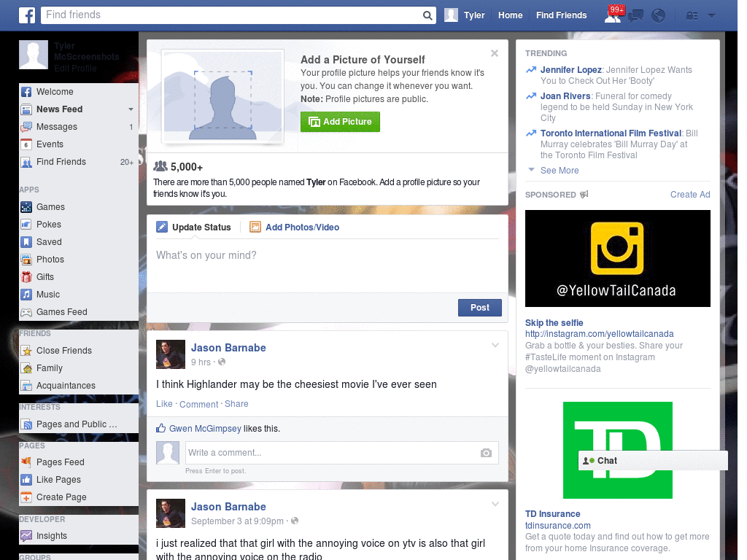This screenshot has width=747, height=560.
Task: Open the Chat bar
Action: tap(653, 461)
